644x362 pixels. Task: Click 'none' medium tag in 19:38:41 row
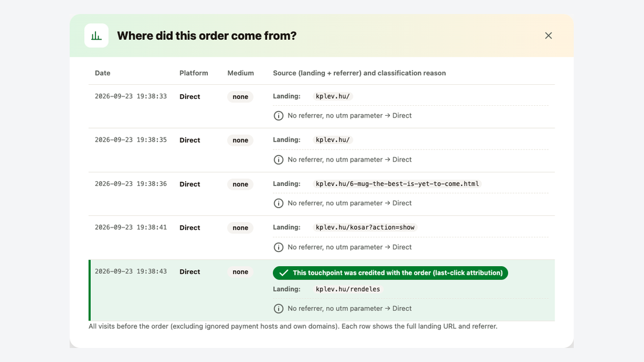(240, 228)
